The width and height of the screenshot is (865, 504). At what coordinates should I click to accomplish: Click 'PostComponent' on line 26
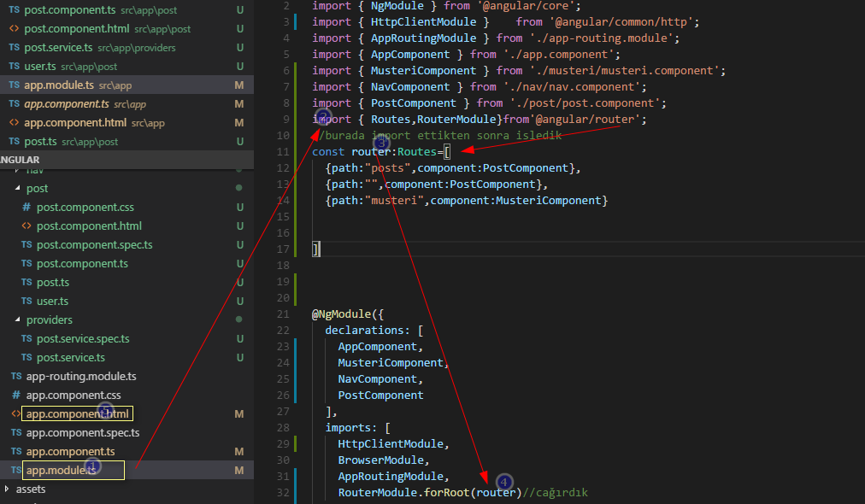pos(380,396)
